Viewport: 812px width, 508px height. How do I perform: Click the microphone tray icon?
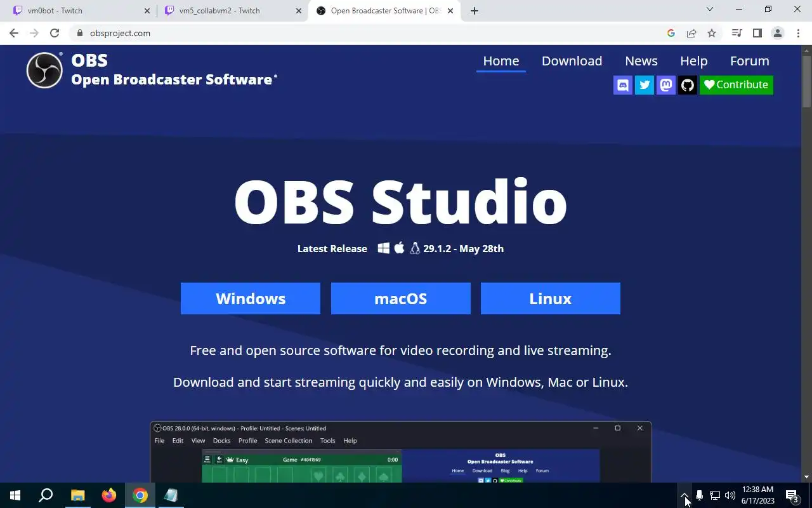point(699,495)
